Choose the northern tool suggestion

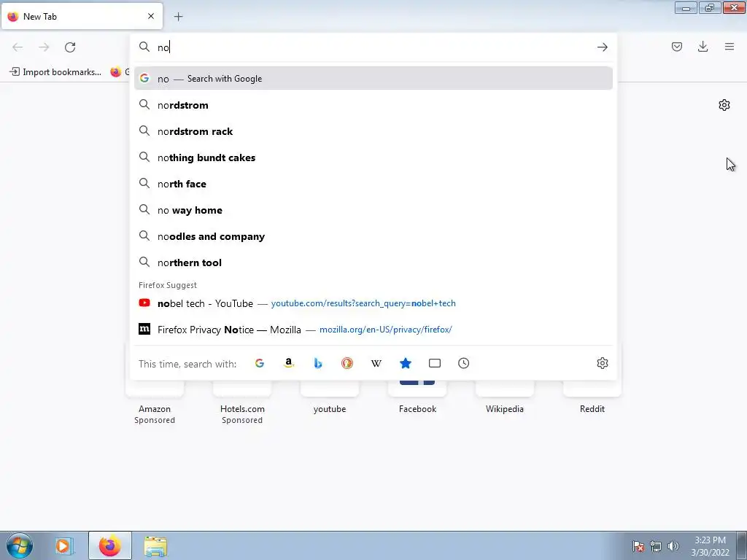(x=373, y=262)
